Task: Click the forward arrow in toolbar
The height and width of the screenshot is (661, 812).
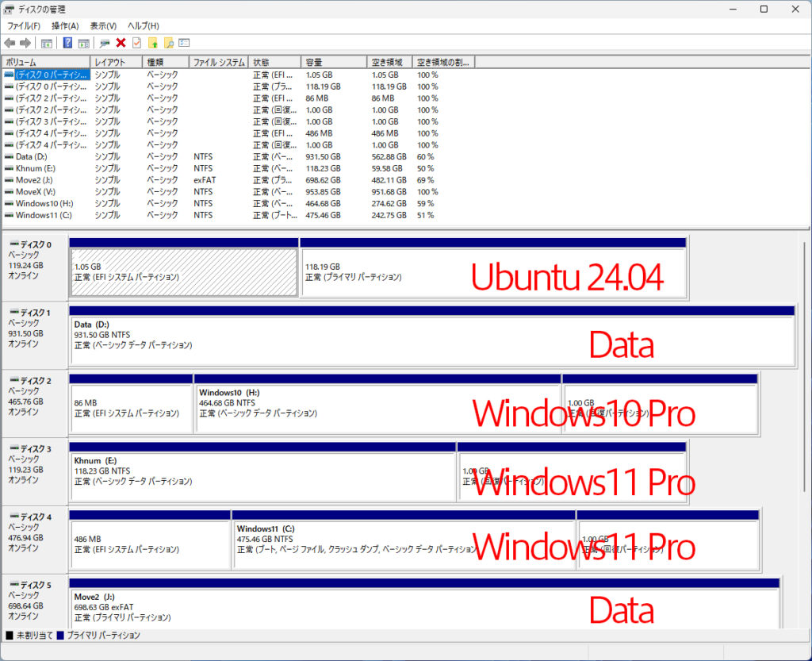Action: point(25,43)
